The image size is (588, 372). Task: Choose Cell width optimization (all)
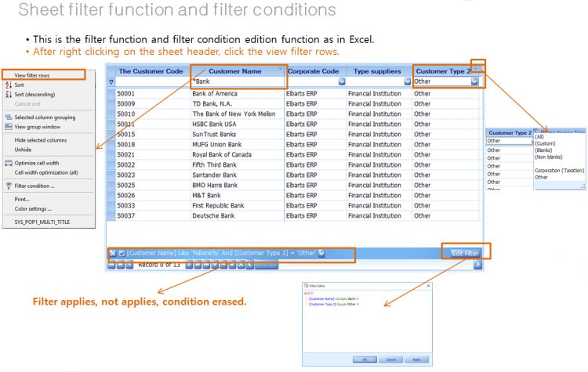pyautogui.click(x=46, y=173)
